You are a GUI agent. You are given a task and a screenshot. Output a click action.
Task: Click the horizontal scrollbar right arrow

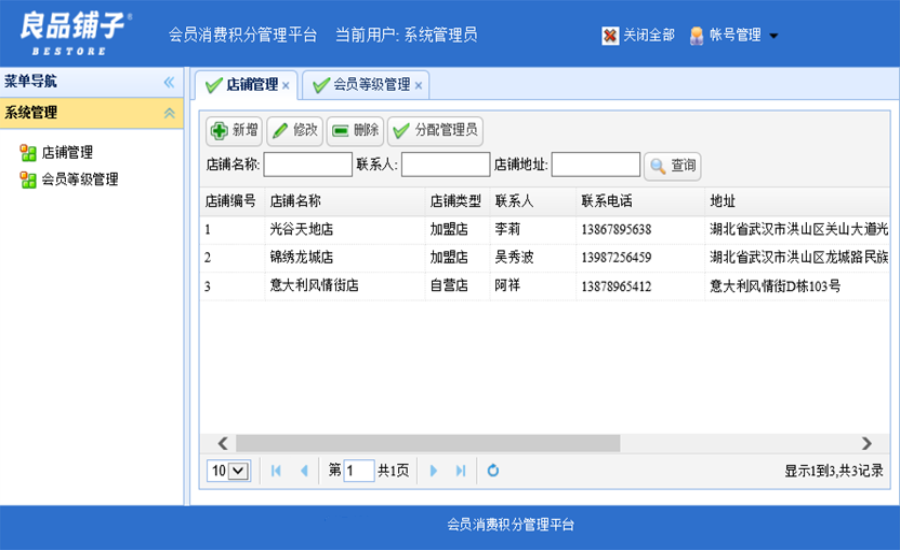[867, 443]
